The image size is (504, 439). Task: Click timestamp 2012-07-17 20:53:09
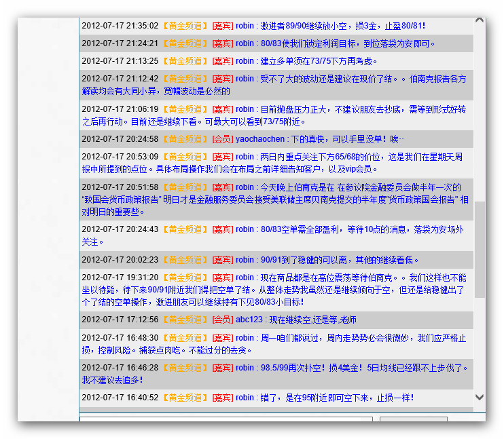pyautogui.click(x=120, y=157)
